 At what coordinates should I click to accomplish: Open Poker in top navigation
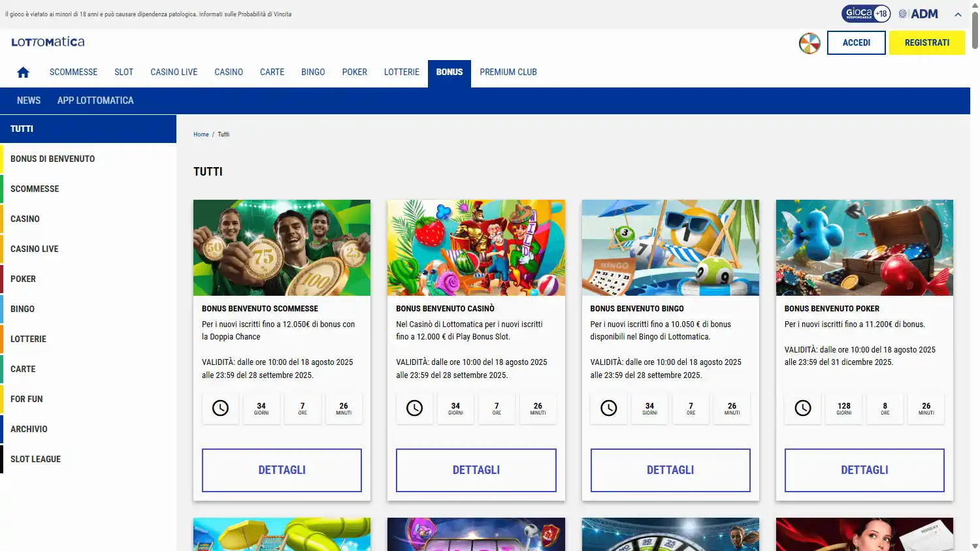[x=355, y=72]
